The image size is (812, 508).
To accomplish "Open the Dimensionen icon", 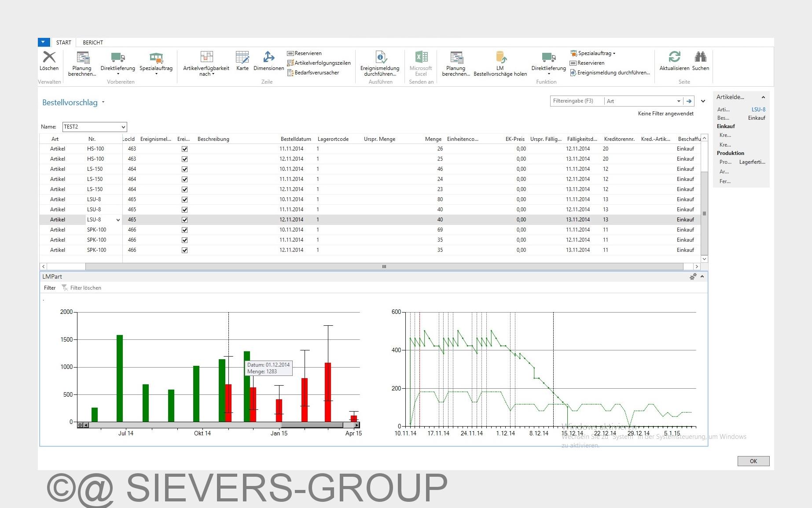I will (268, 57).
